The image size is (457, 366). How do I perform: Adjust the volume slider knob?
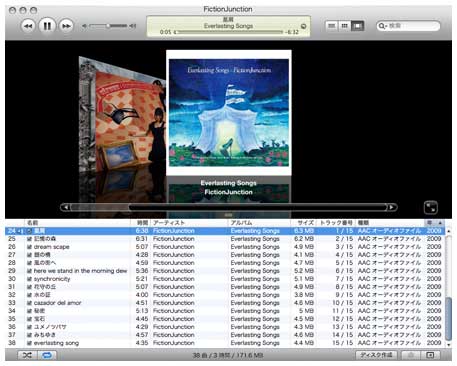(x=108, y=26)
